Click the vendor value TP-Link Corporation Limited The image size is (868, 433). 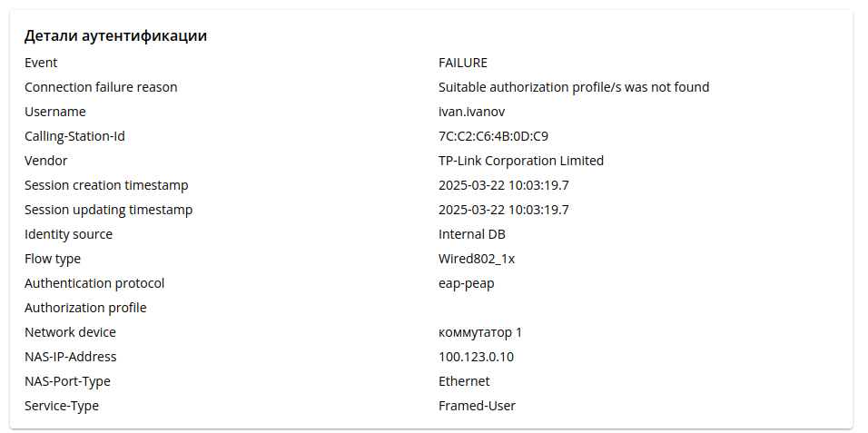point(521,161)
